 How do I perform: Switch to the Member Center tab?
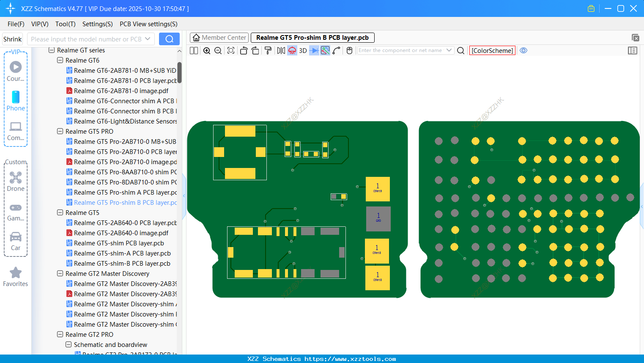tap(219, 38)
